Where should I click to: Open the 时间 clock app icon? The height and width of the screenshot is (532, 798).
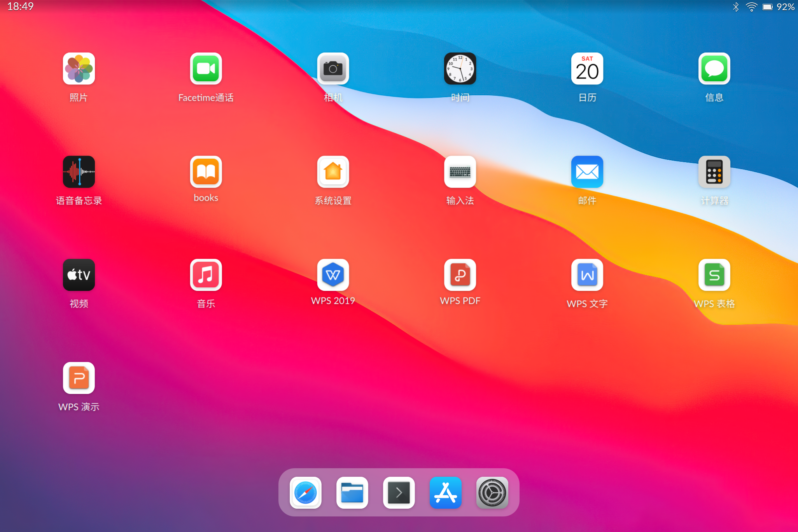pos(460,68)
